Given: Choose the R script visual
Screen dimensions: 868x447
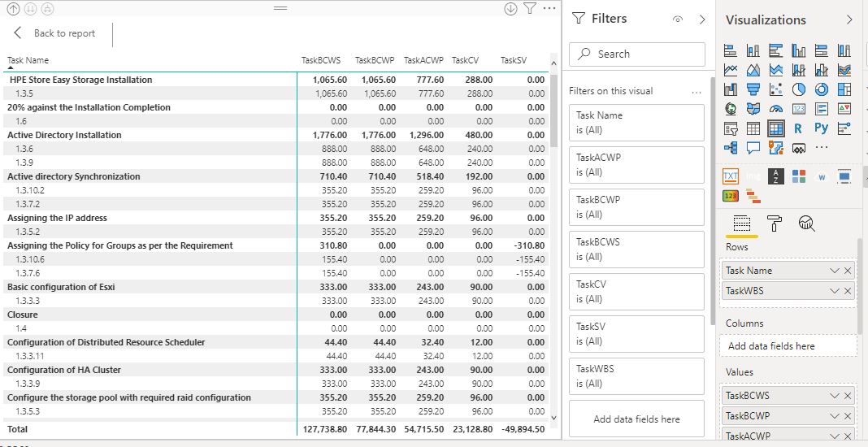Looking at the screenshot, I should pos(799,128).
